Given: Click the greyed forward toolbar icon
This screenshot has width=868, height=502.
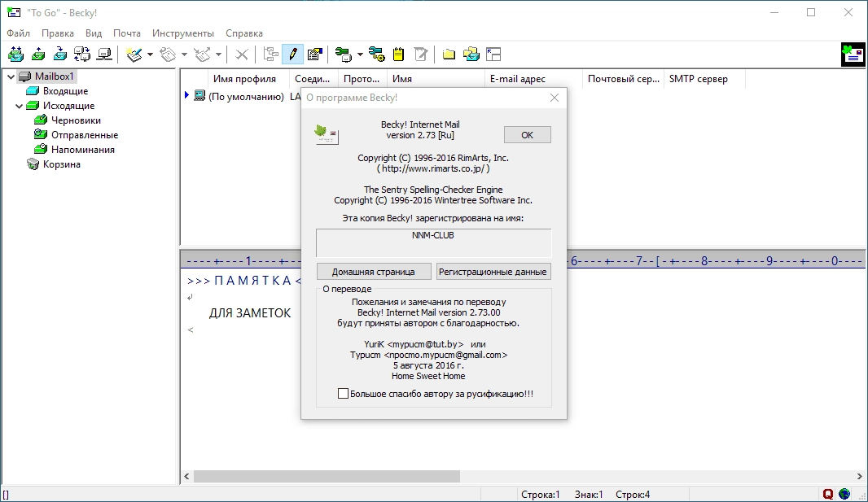Looking at the screenshot, I should click(203, 55).
